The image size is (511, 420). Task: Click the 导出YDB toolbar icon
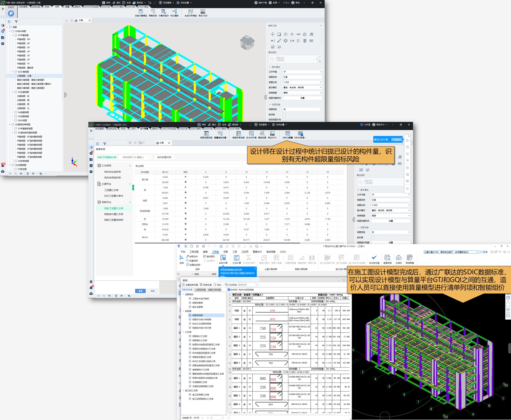pos(203,12)
